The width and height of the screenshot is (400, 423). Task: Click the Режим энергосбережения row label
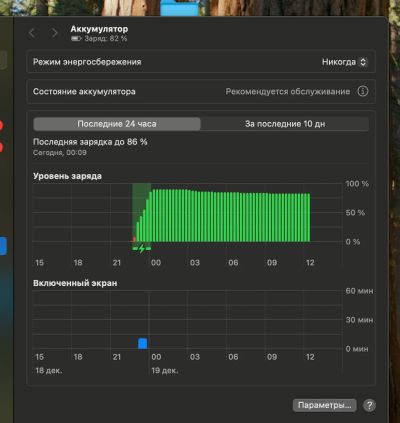pyautogui.click(x=87, y=62)
